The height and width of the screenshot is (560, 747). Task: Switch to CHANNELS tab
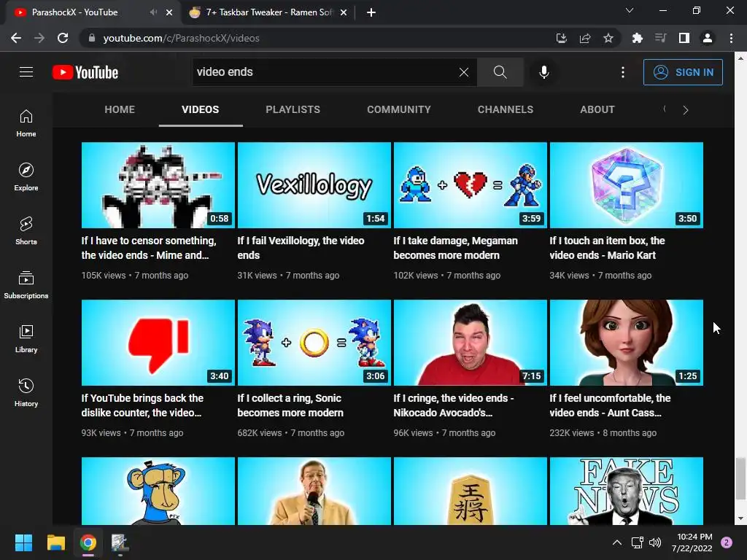tap(506, 109)
